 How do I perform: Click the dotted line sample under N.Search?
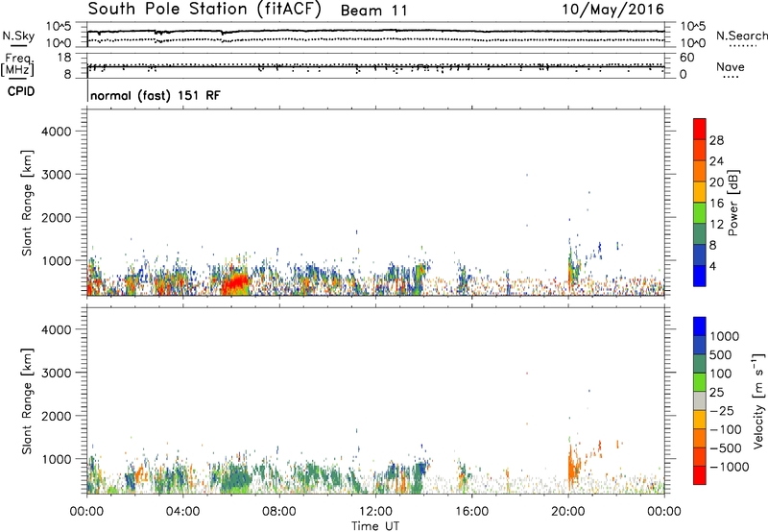(x=743, y=46)
